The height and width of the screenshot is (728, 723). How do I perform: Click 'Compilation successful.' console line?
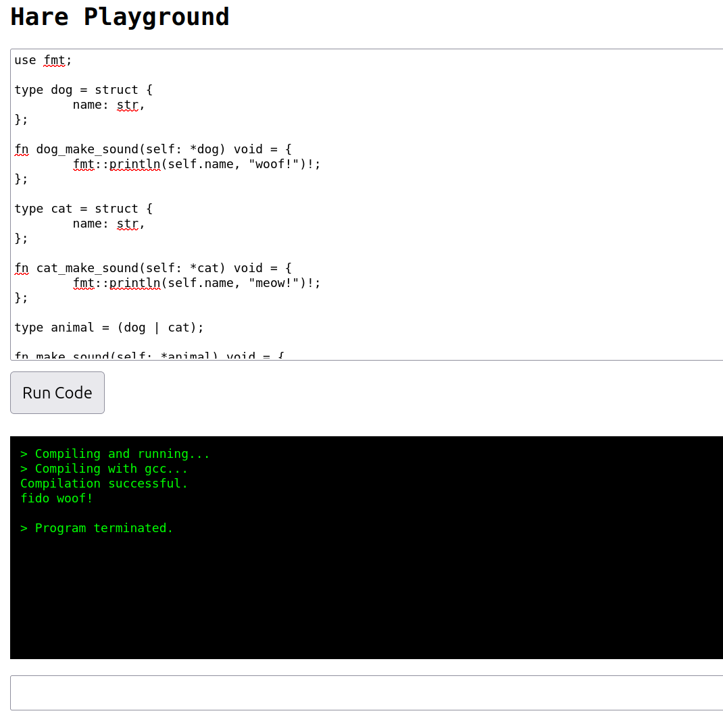pyautogui.click(x=104, y=484)
